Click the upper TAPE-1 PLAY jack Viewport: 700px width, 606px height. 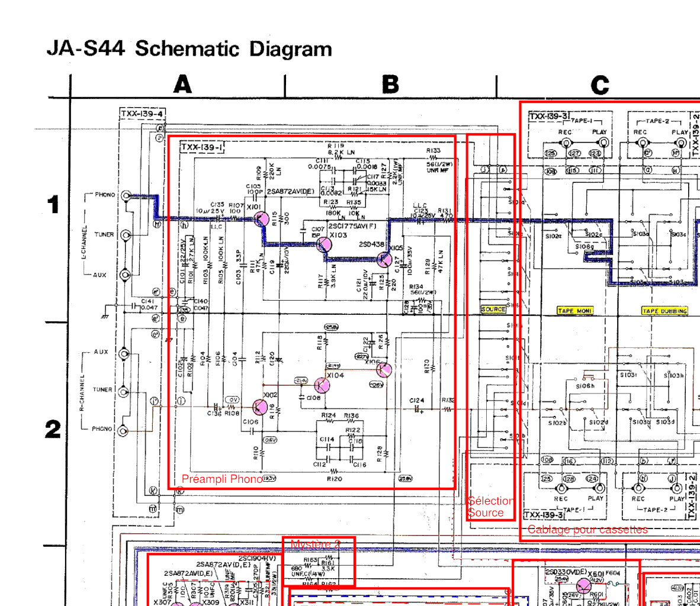(603, 143)
